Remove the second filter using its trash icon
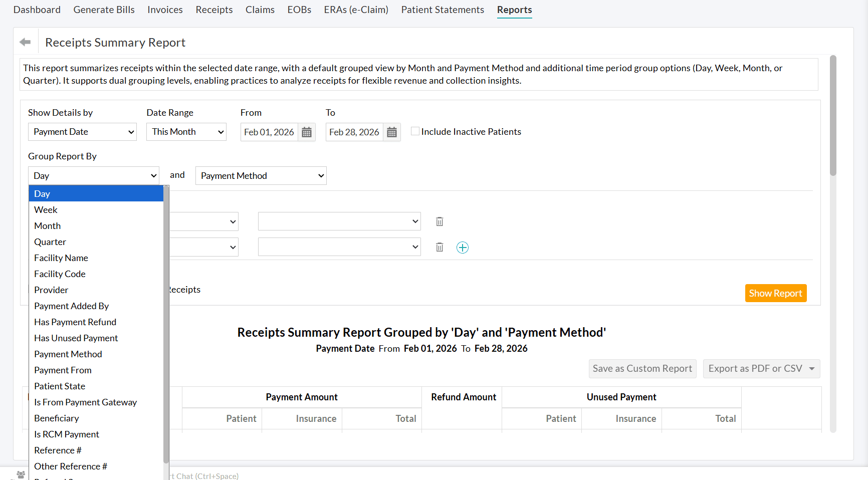 tap(440, 247)
